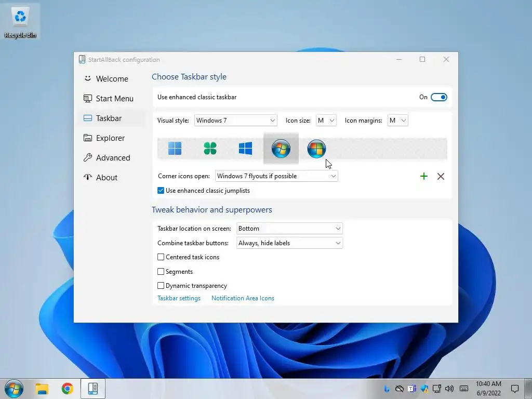
Task: Open the Welcome page
Action: pos(112,79)
